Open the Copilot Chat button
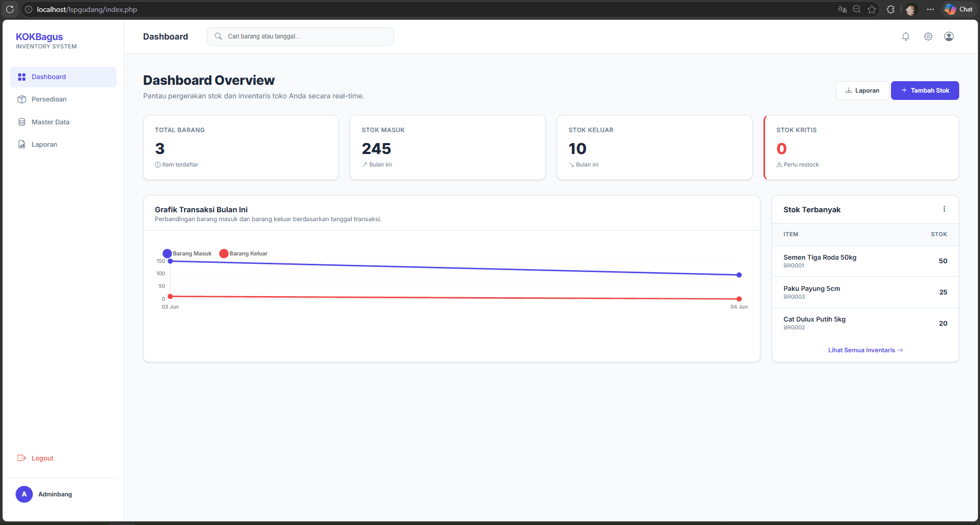980x525 pixels. (x=959, y=9)
